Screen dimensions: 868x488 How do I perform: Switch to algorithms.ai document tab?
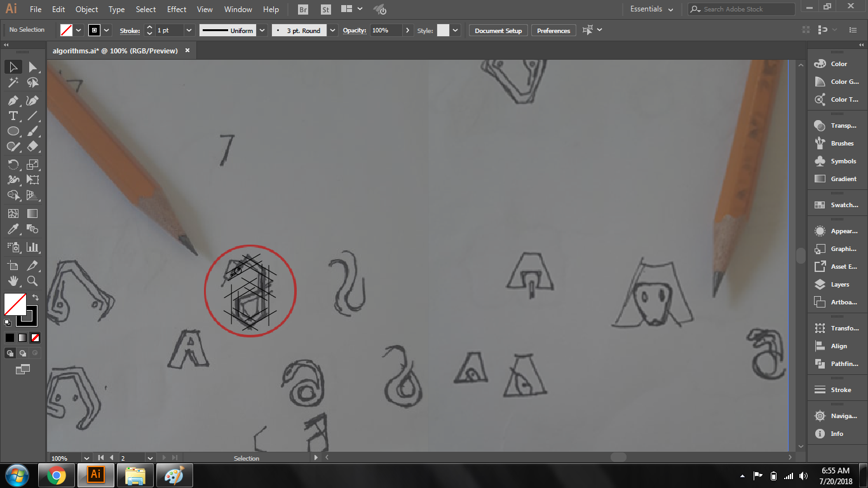click(x=115, y=51)
